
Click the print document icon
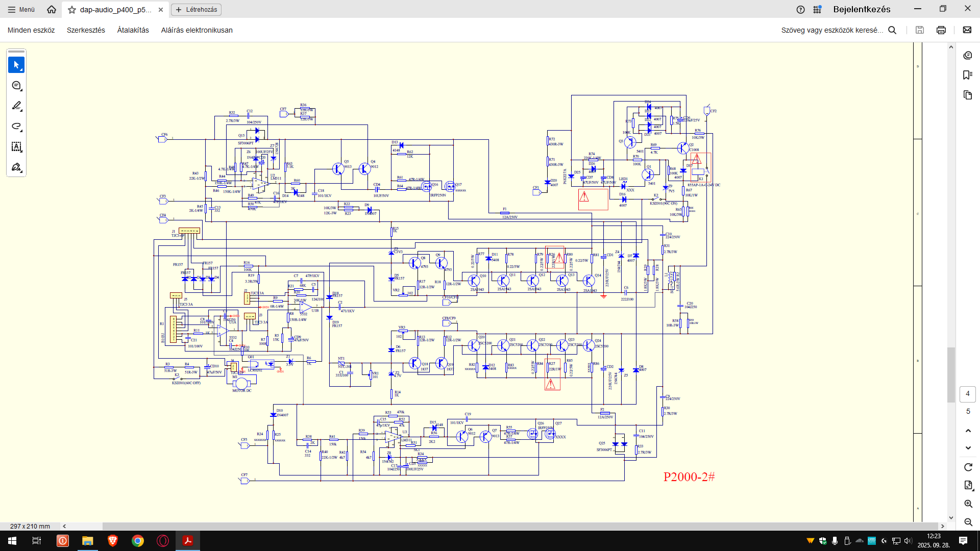point(941,30)
